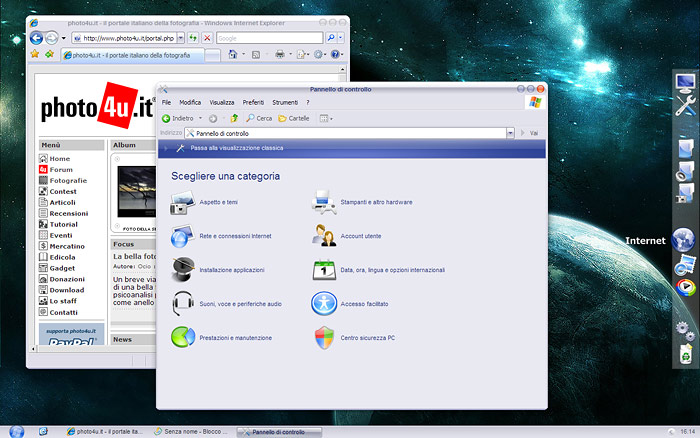Open Rete e connessioni Internet icon

[182, 236]
